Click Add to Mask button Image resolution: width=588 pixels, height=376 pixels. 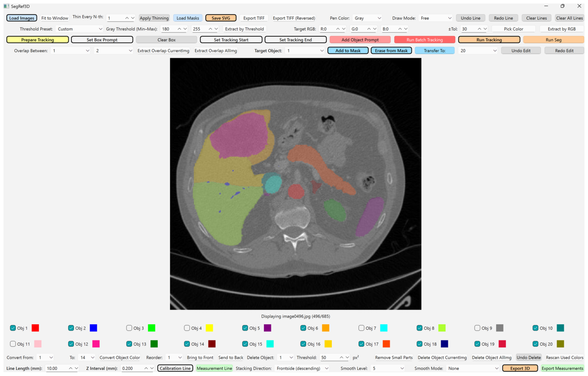348,50
